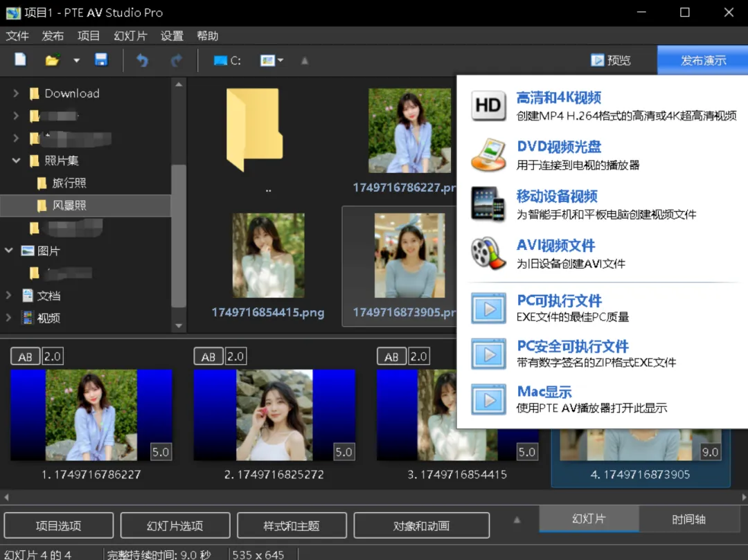Click AB transition icon on slide 2

tap(208, 356)
